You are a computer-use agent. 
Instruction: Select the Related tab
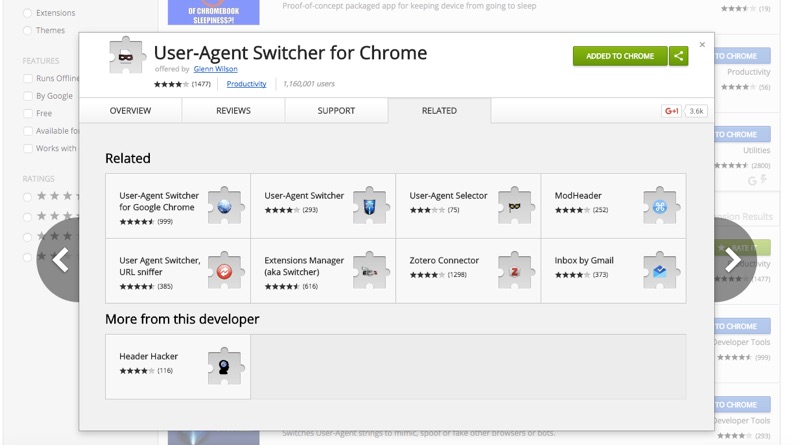point(439,111)
